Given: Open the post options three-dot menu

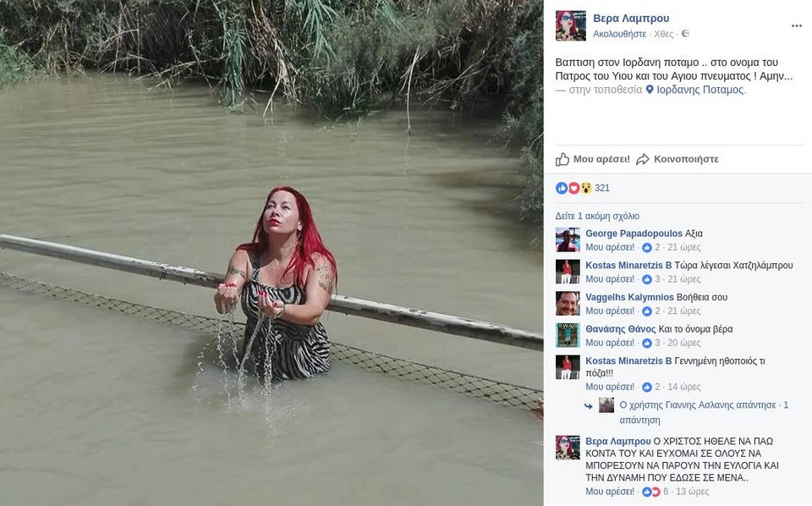Looking at the screenshot, I should (x=796, y=26).
